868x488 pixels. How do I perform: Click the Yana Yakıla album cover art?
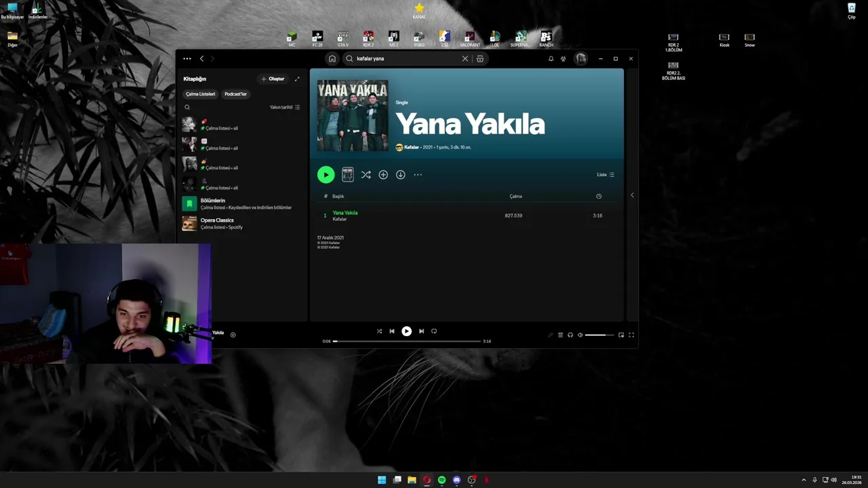tap(353, 115)
